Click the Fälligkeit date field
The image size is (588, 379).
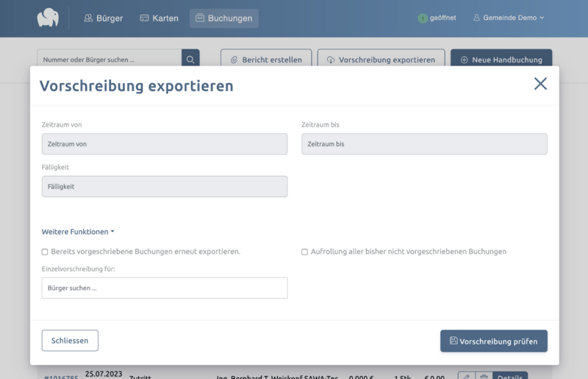click(165, 186)
